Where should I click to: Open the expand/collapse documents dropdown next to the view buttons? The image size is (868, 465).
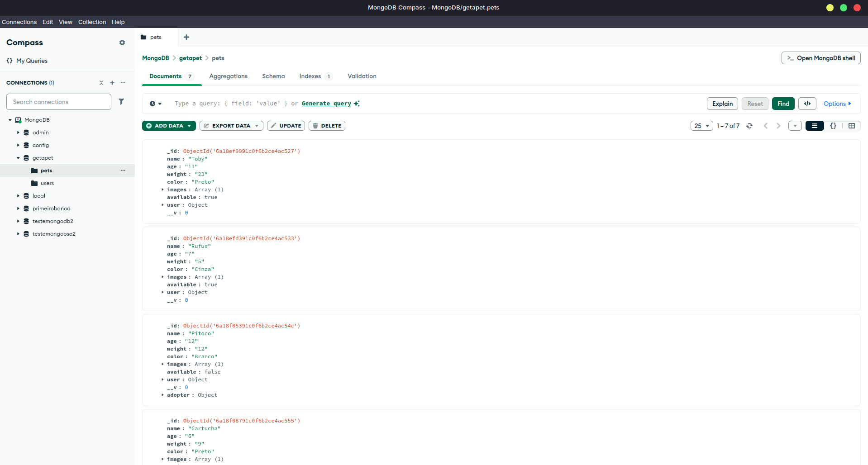coord(795,126)
